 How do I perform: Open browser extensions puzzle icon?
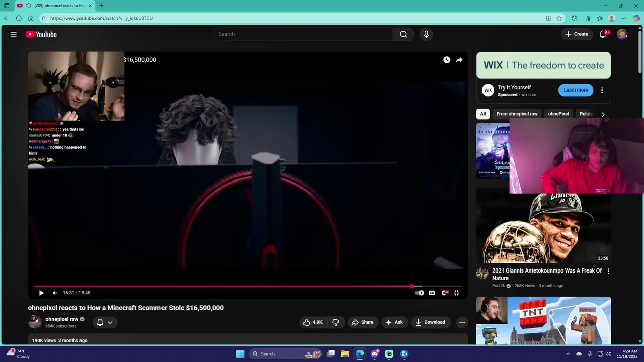(x=574, y=18)
